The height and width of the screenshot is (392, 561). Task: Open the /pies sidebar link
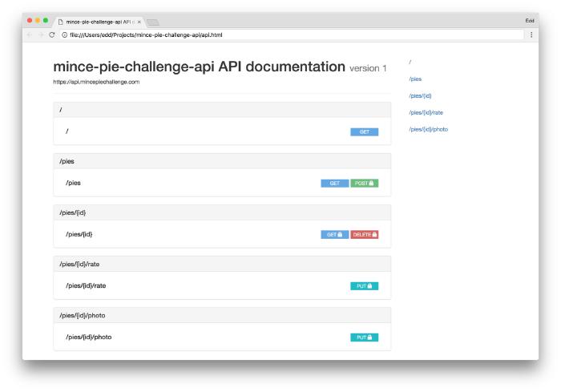(415, 79)
